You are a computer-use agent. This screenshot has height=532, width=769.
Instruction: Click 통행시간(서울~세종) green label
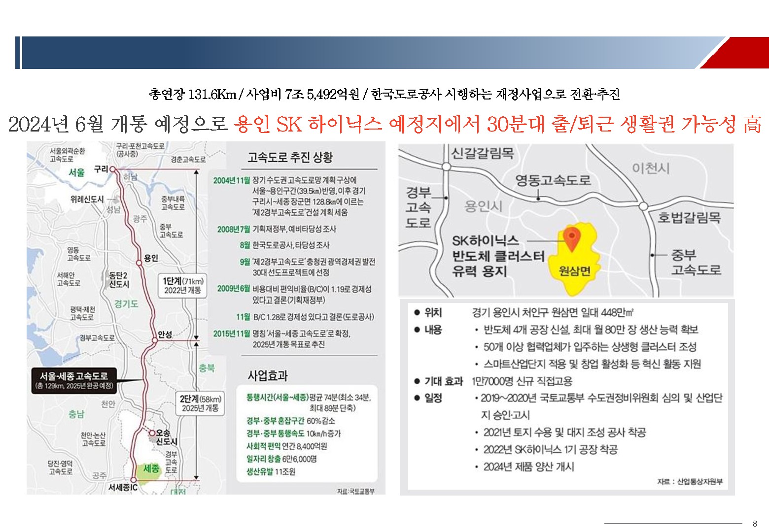pyautogui.click(x=277, y=397)
